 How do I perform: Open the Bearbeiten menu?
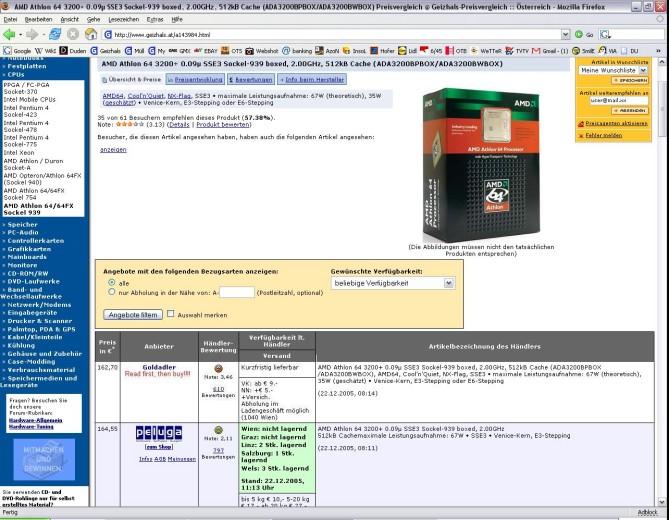[x=38, y=20]
